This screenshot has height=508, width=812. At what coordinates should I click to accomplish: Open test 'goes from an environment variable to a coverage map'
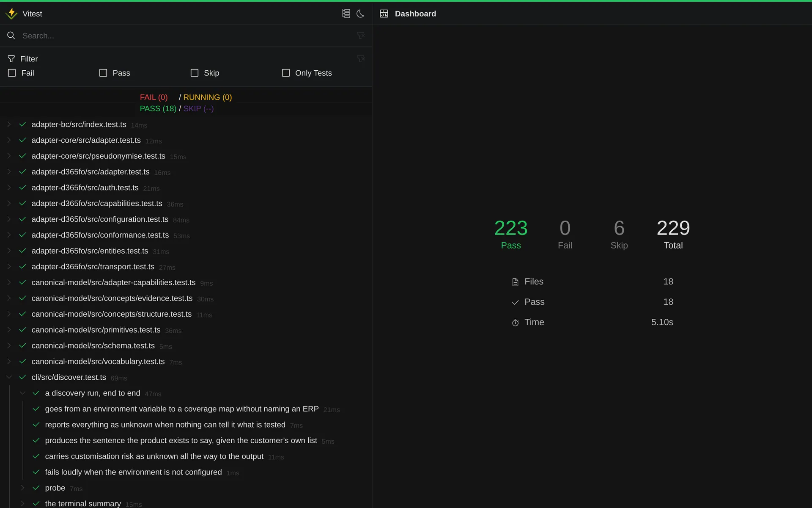click(x=182, y=409)
